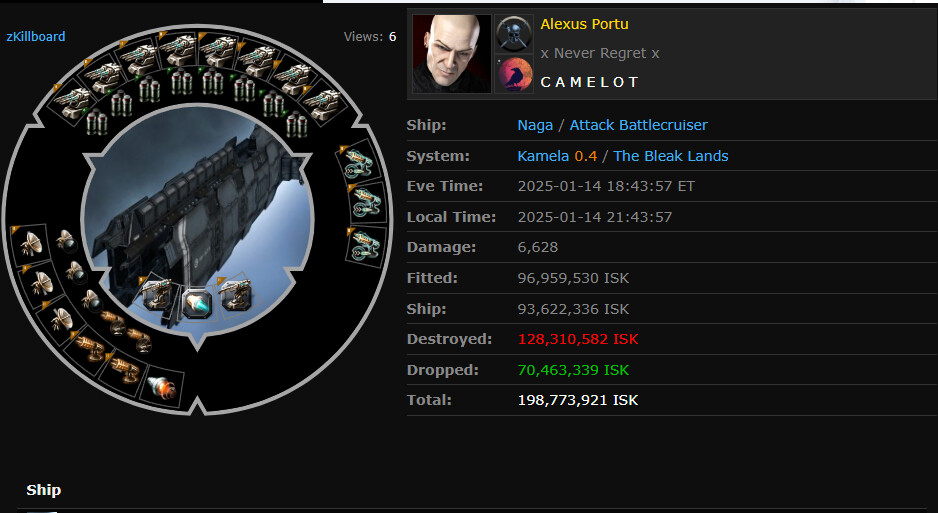Click the cyan-tipped rig icon between turret rigs

[x=197, y=302]
